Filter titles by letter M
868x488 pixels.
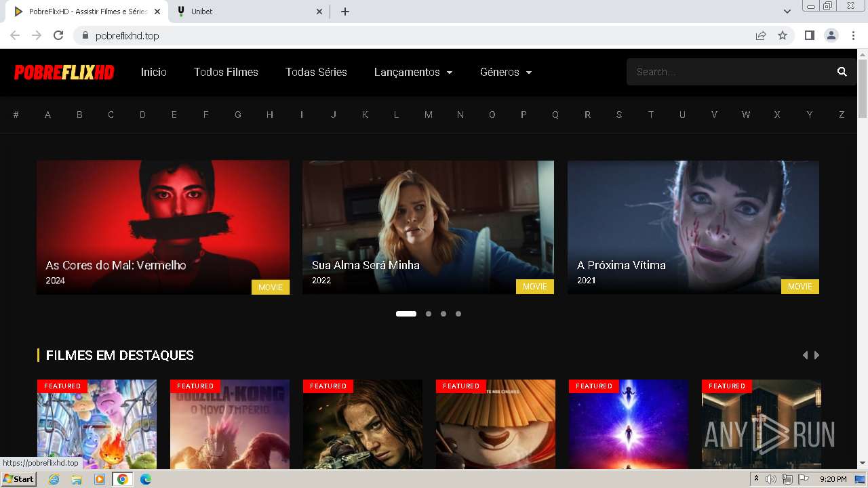click(x=428, y=115)
